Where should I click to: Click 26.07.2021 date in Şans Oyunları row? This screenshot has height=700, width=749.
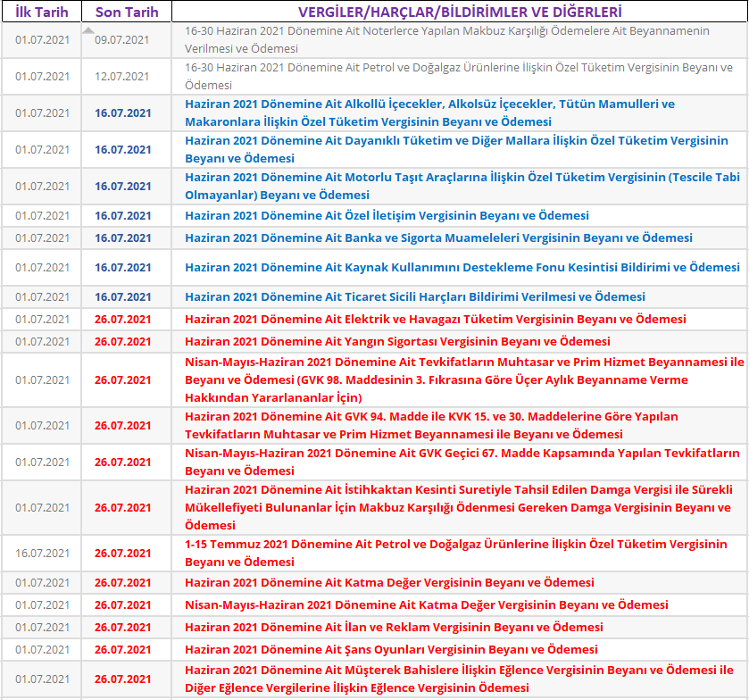pos(123,650)
